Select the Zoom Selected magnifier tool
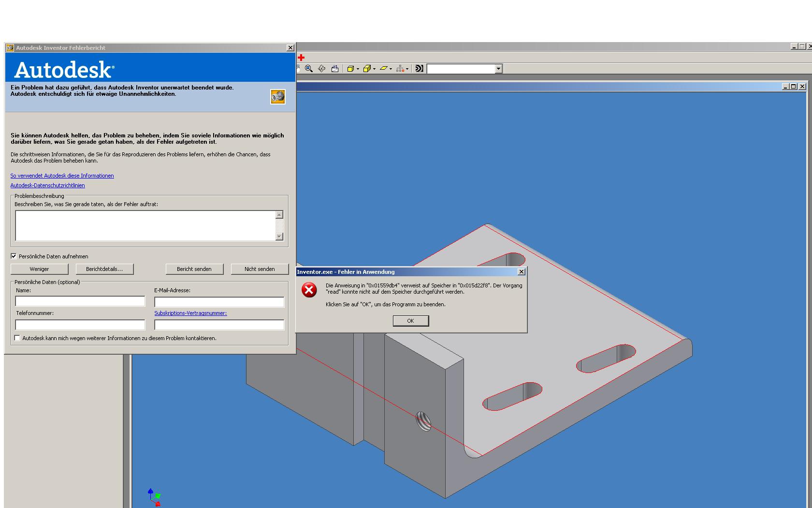The height and width of the screenshot is (508, 812). [309, 69]
